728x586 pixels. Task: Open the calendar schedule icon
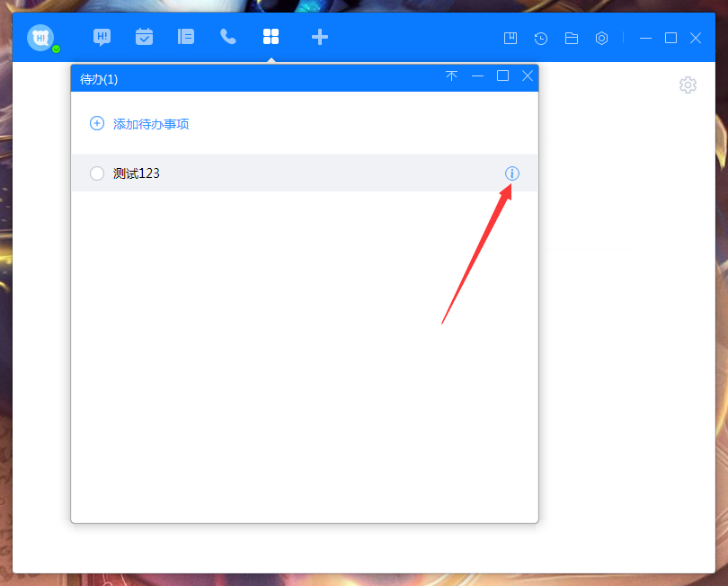[x=144, y=37]
